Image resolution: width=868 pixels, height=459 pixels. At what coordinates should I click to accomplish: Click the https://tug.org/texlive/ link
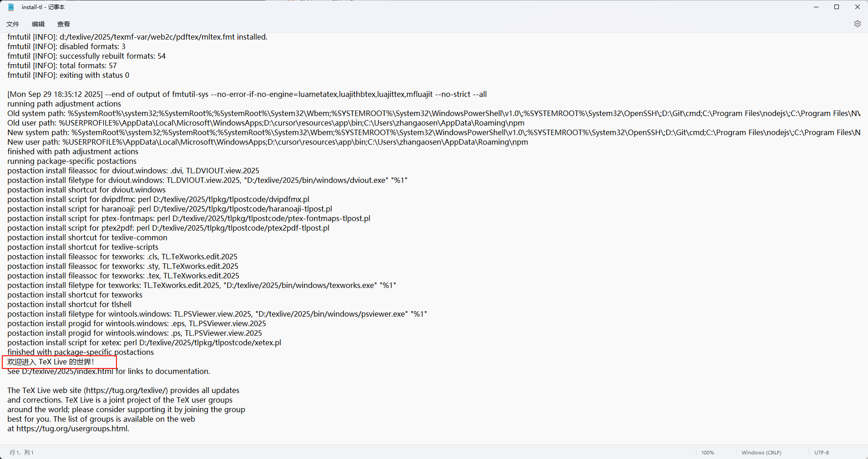(x=126, y=390)
